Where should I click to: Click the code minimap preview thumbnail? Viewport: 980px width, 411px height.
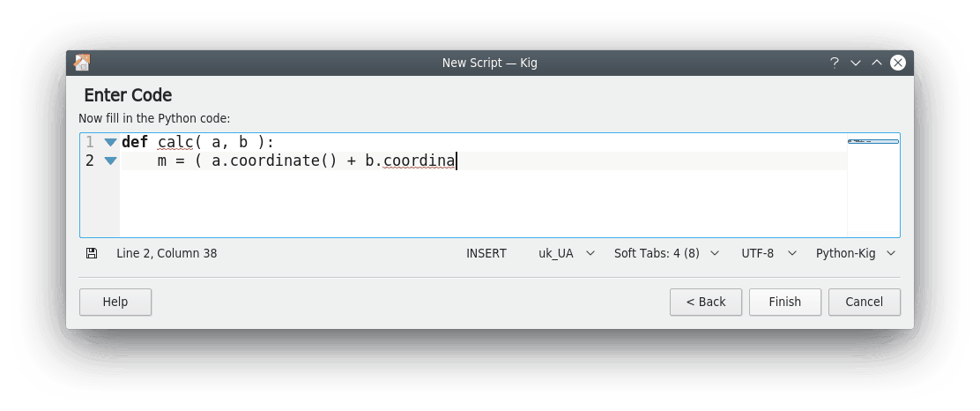coord(872,141)
